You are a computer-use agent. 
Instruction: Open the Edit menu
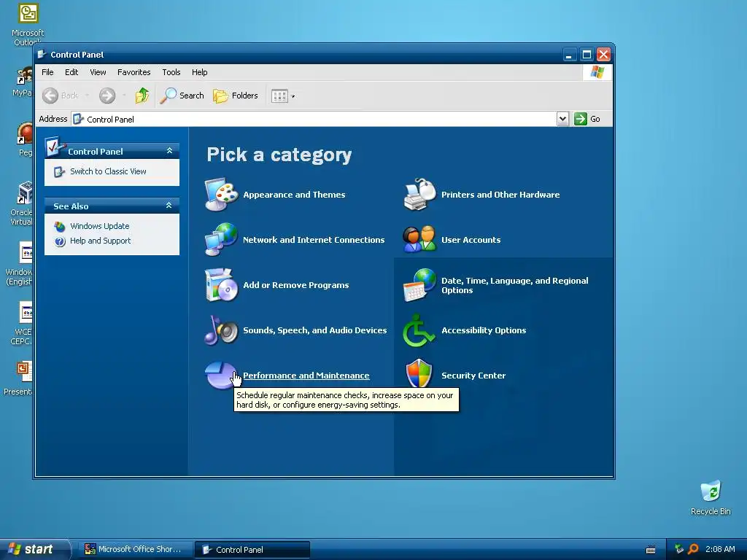coord(71,72)
